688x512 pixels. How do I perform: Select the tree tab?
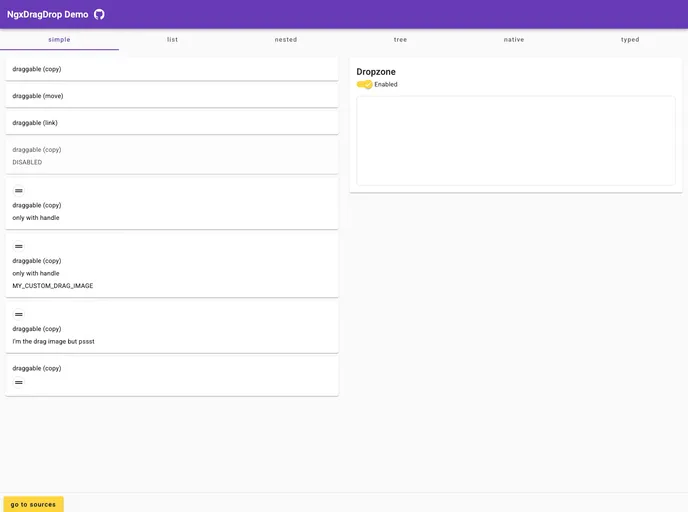(400, 39)
